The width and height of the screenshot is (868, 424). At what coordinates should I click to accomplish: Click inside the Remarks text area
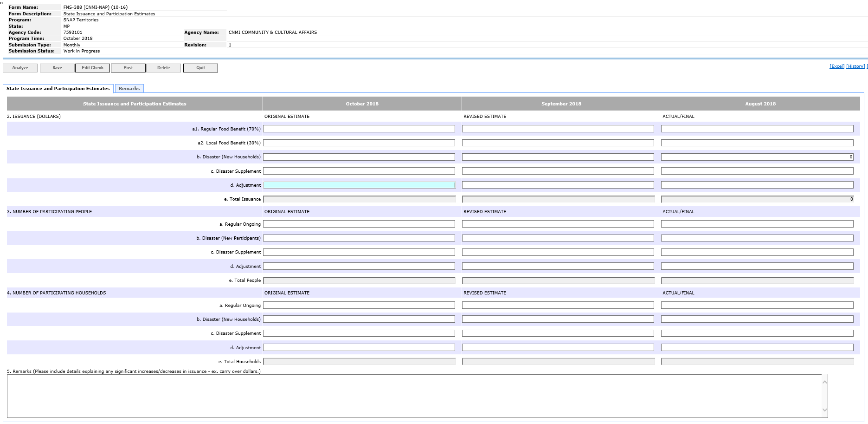(x=414, y=396)
